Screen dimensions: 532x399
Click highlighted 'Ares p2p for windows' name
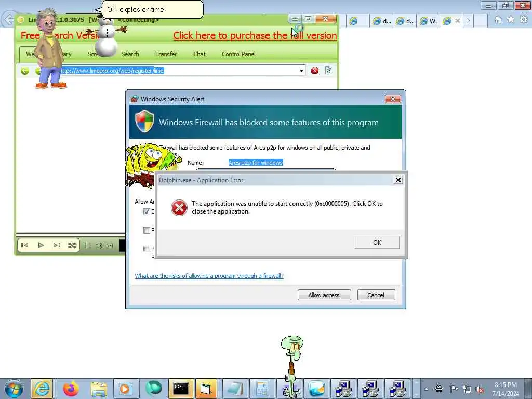coord(256,163)
